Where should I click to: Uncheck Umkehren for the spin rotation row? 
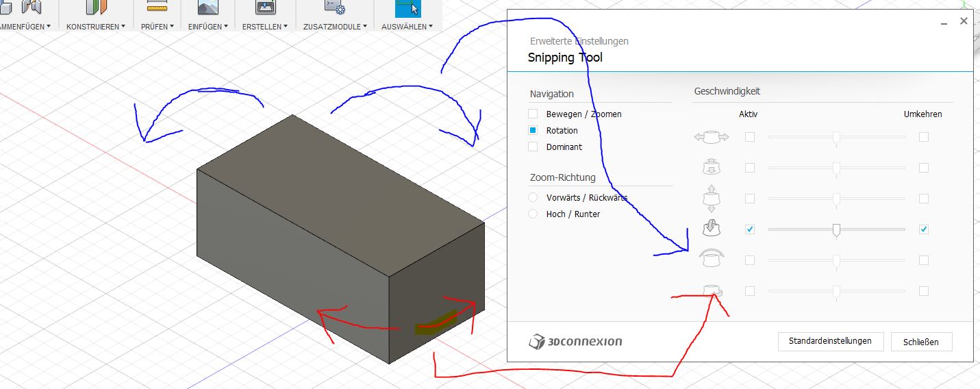point(924,229)
